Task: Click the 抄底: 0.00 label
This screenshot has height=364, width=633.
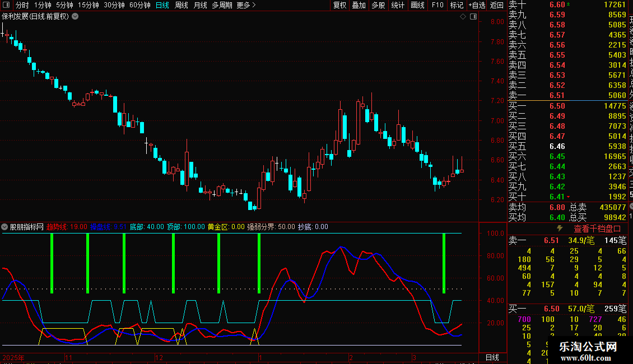Action: pos(313,227)
